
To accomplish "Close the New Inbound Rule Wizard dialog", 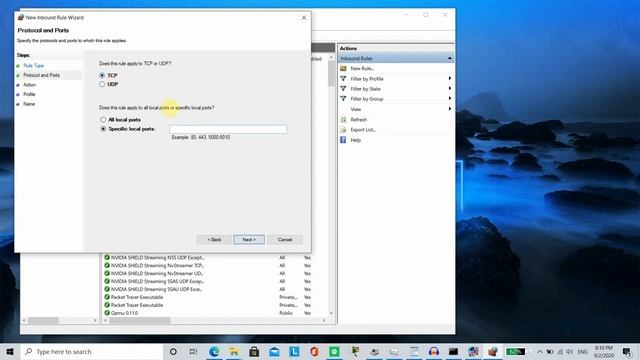I will 304,18.
